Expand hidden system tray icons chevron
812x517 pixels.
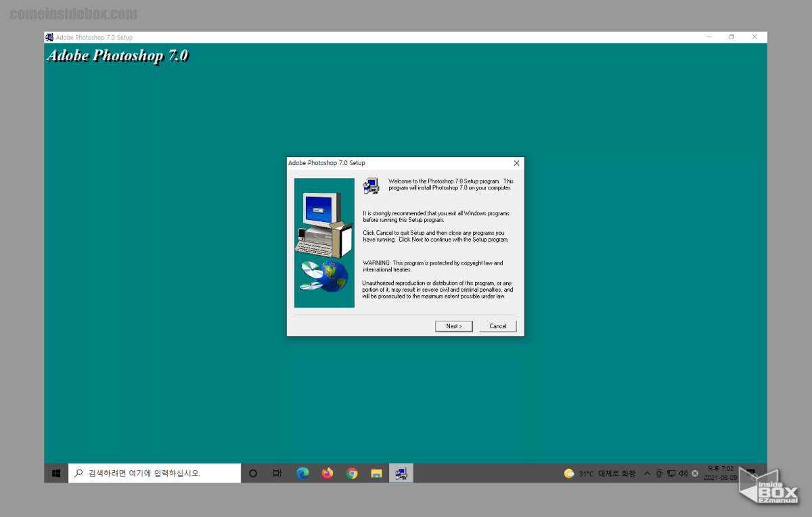[647, 474]
